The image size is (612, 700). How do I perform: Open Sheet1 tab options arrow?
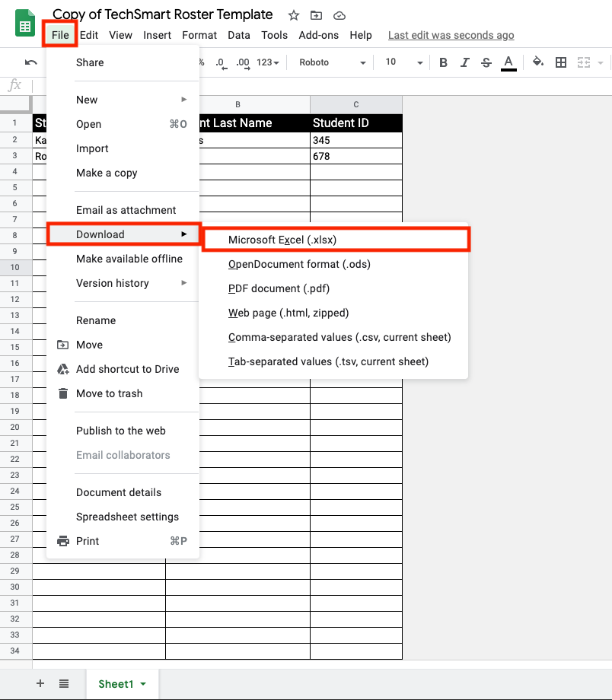tap(143, 684)
